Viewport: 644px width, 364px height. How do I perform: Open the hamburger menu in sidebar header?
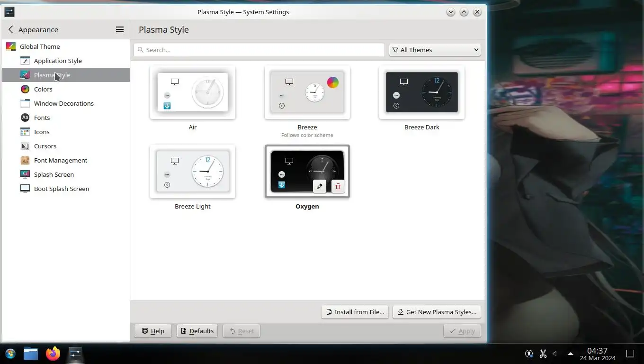(x=120, y=29)
